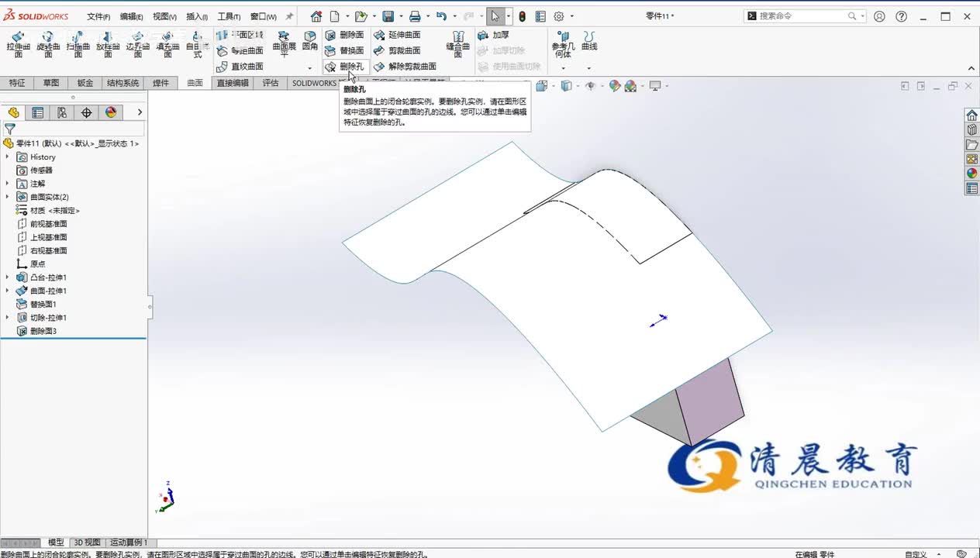Viewport: 980px width, 558px height.
Task: Click the 曲面展平 surface flatten tool
Action: tap(285, 43)
